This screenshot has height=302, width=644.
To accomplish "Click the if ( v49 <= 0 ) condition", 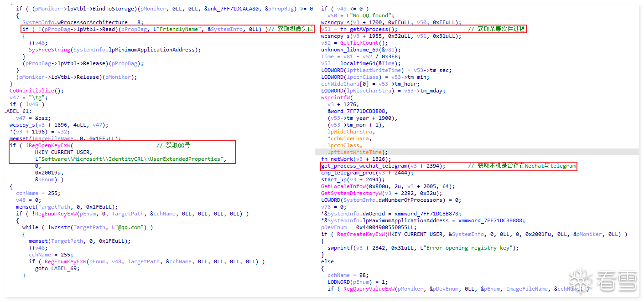I will [345, 9].
